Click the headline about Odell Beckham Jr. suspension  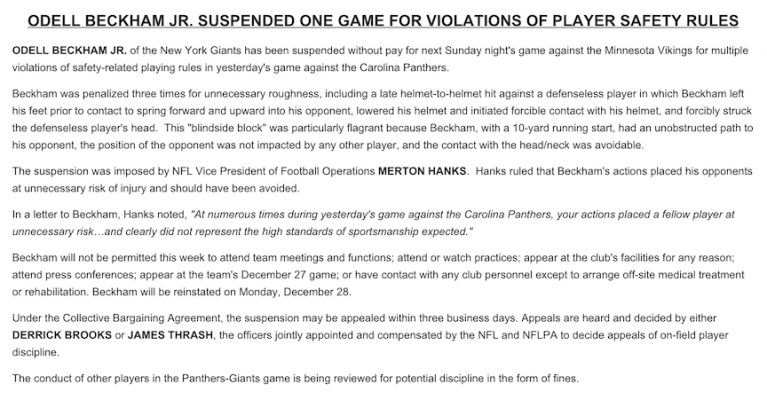click(383, 21)
